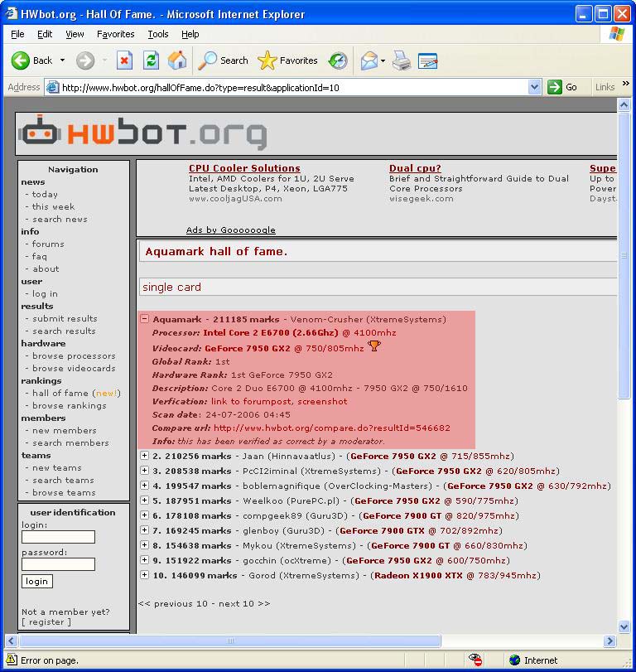Click the horizontal scrollbar right arrow
This screenshot has width=636, height=672.
click(x=609, y=641)
